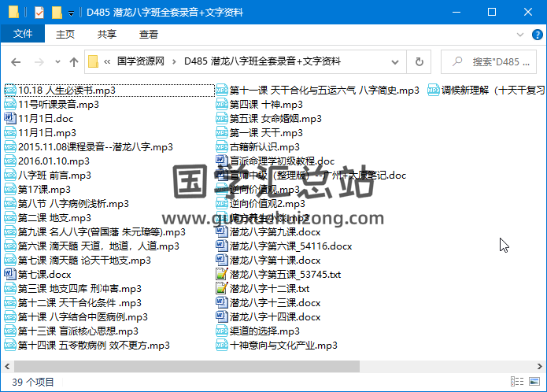This screenshot has height=392, width=547.
Task: Select file 潜龙八字十三课.docx
Action: (x=268, y=303)
